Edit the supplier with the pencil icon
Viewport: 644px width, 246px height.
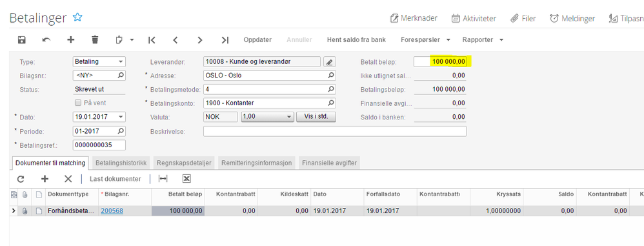329,62
